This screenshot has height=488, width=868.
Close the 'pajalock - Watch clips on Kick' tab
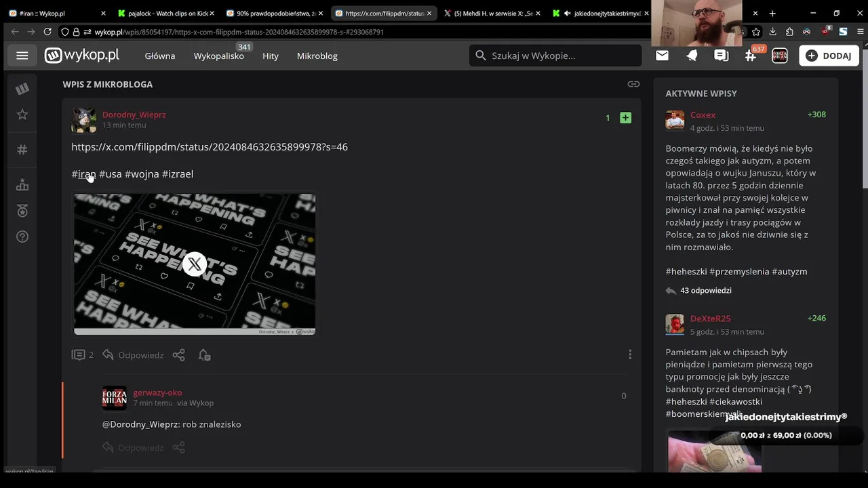click(212, 13)
